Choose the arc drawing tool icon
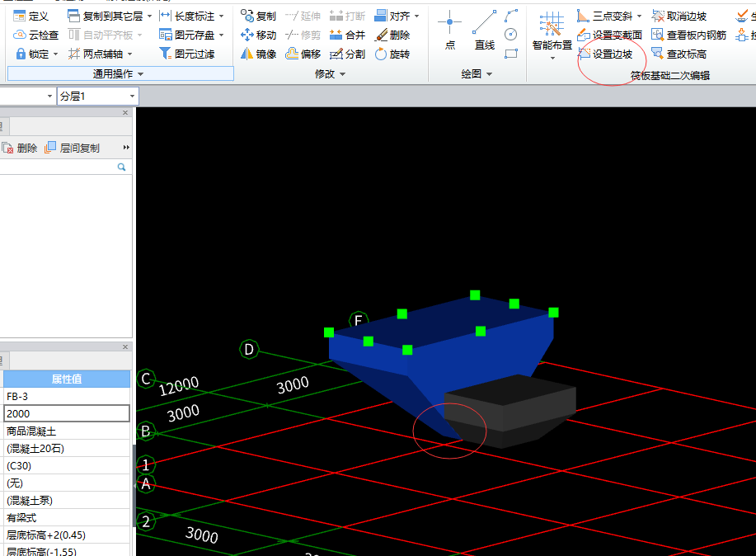 [x=511, y=16]
